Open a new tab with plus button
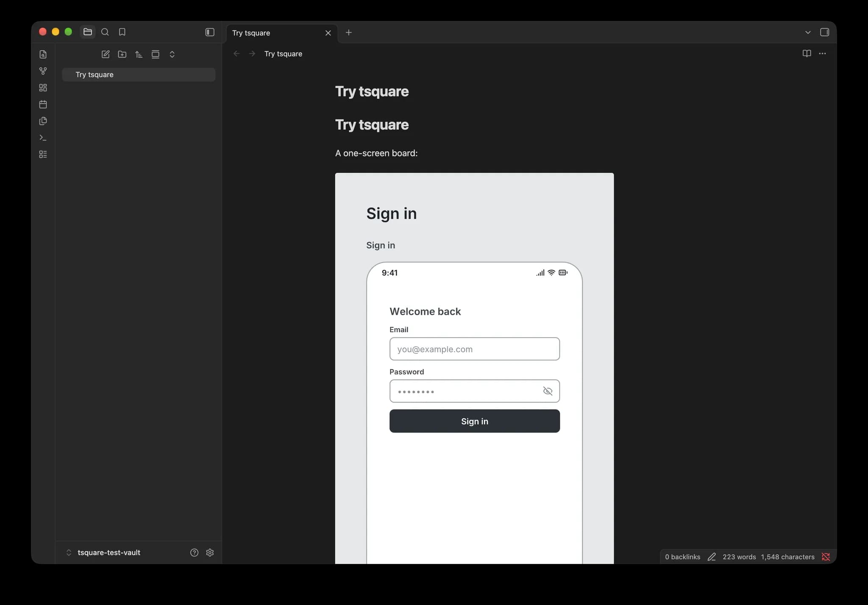This screenshot has height=605, width=868. (348, 32)
